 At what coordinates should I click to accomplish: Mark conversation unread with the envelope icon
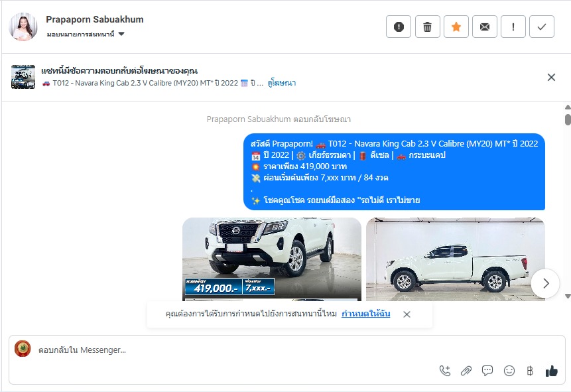(x=484, y=27)
